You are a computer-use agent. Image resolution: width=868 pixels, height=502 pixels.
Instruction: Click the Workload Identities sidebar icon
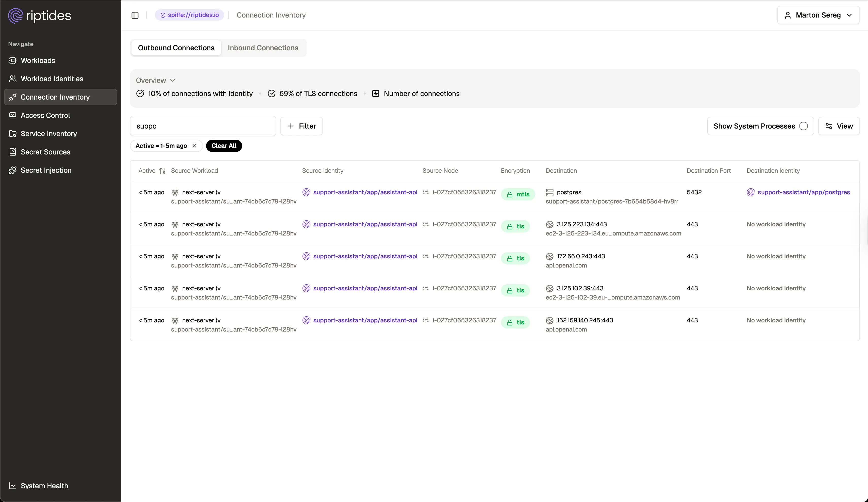pyautogui.click(x=13, y=79)
